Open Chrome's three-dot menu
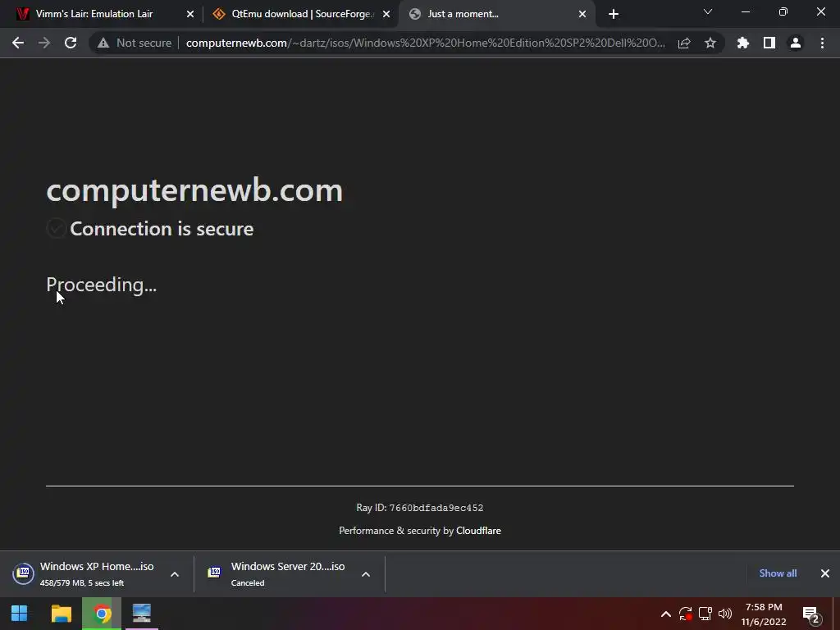 (822, 43)
